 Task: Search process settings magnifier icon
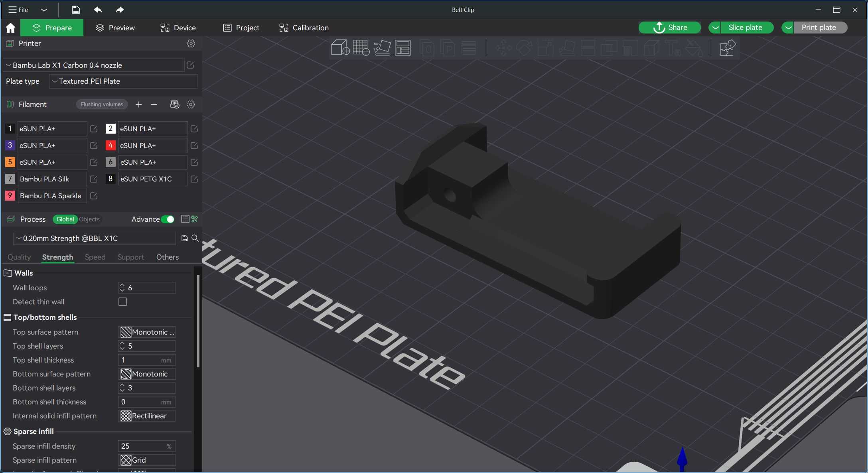[x=195, y=238]
